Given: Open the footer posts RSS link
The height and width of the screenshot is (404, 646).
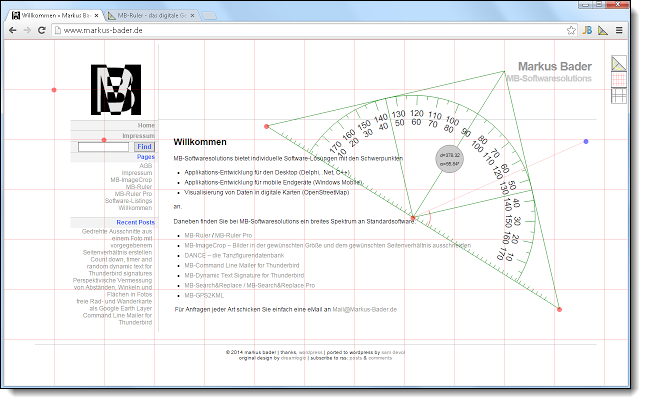Looking at the screenshot, I should [356, 358].
